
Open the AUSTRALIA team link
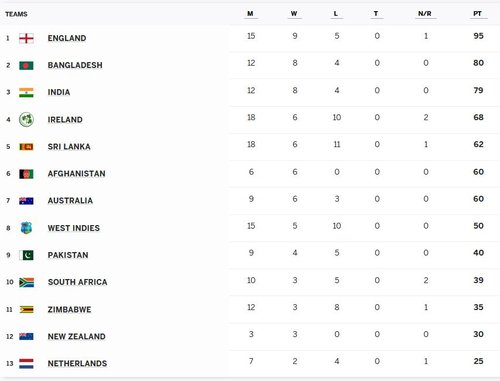(x=70, y=201)
